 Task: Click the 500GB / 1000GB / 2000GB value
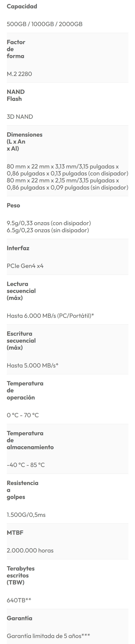44,24
